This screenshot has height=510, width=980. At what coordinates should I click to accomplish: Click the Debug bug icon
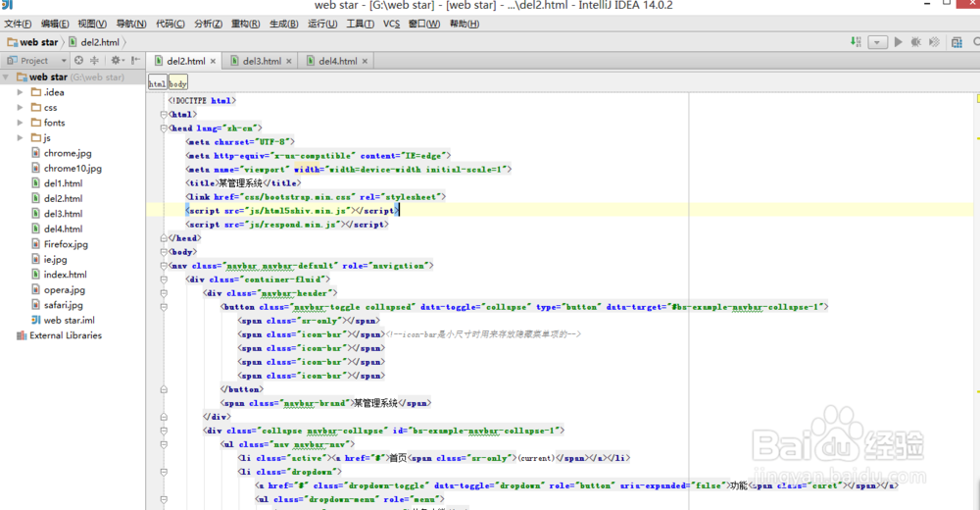pyautogui.click(x=916, y=42)
